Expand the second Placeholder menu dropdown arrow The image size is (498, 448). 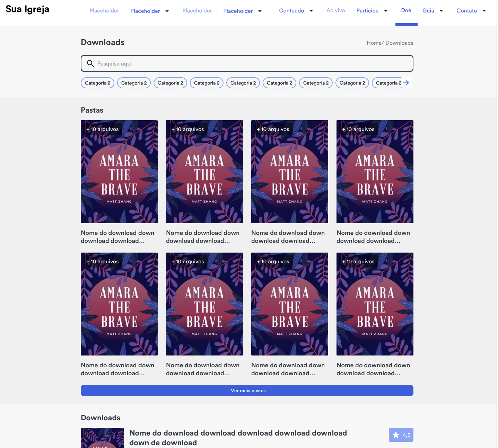167,11
